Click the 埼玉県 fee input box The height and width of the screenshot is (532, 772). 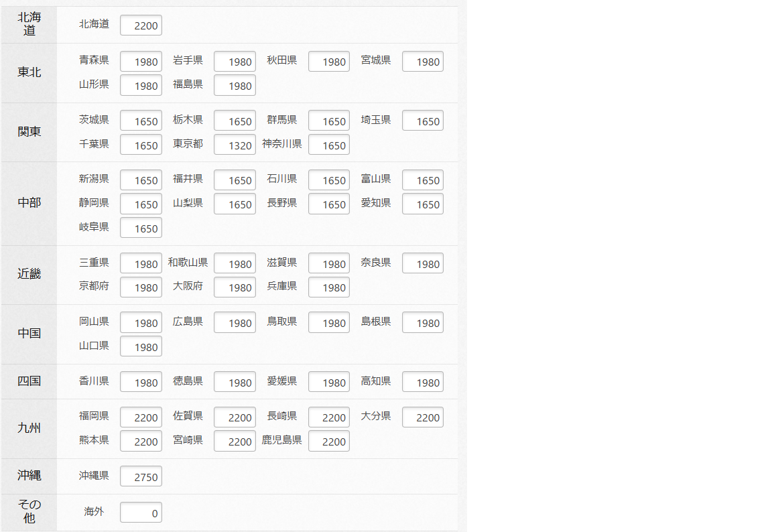(x=422, y=121)
